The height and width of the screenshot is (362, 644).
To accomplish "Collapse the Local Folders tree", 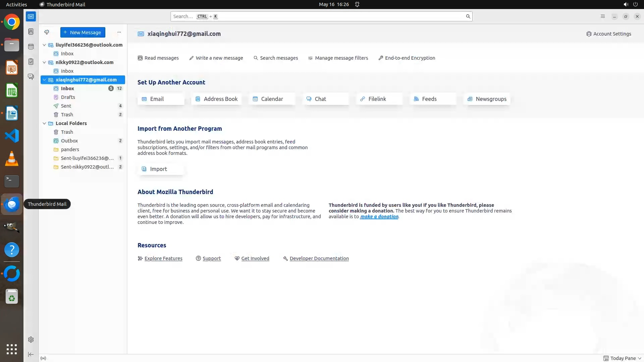I will coord(44,123).
